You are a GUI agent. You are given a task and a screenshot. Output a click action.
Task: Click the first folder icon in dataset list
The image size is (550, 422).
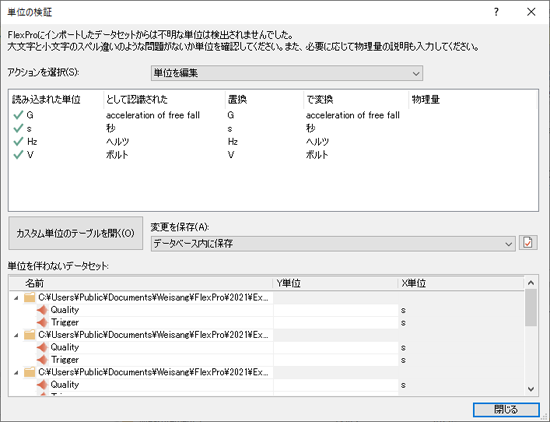[x=29, y=297]
